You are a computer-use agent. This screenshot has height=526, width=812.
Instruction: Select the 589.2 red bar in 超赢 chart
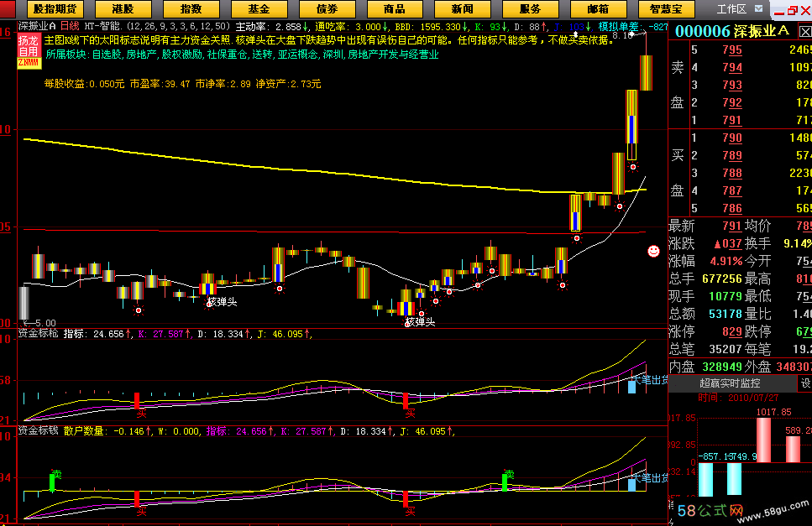click(793, 449)
